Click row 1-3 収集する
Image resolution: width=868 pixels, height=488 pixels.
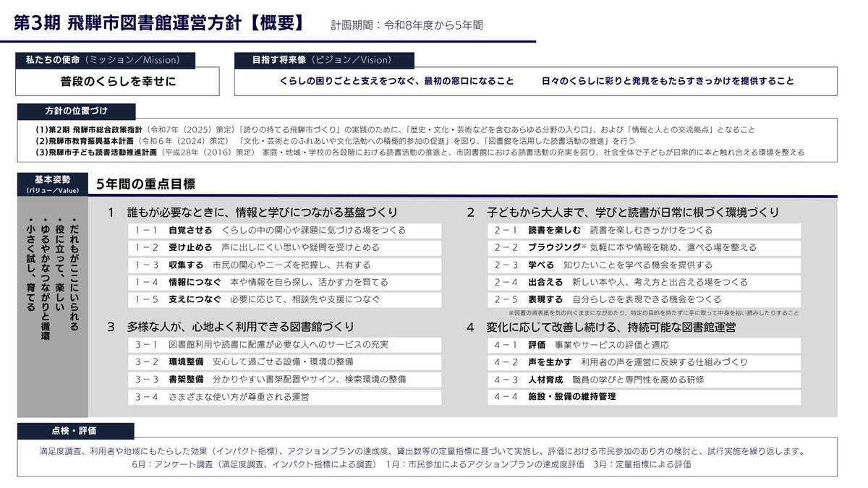point(285,265)
